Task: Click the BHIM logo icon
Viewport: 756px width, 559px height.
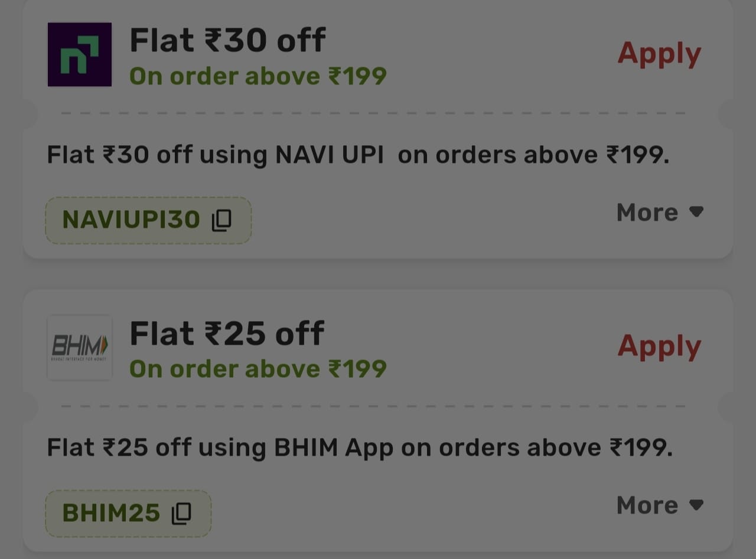Action: (x=80, y=347)
